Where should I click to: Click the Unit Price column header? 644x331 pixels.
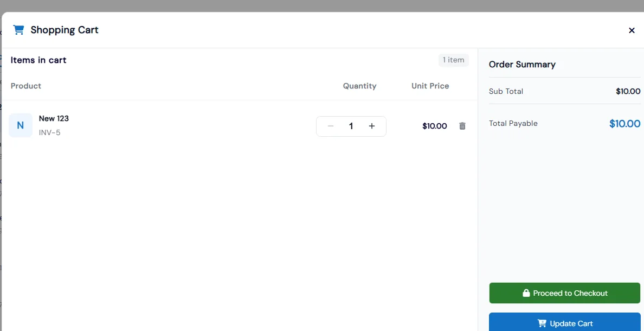click(430, 86)
